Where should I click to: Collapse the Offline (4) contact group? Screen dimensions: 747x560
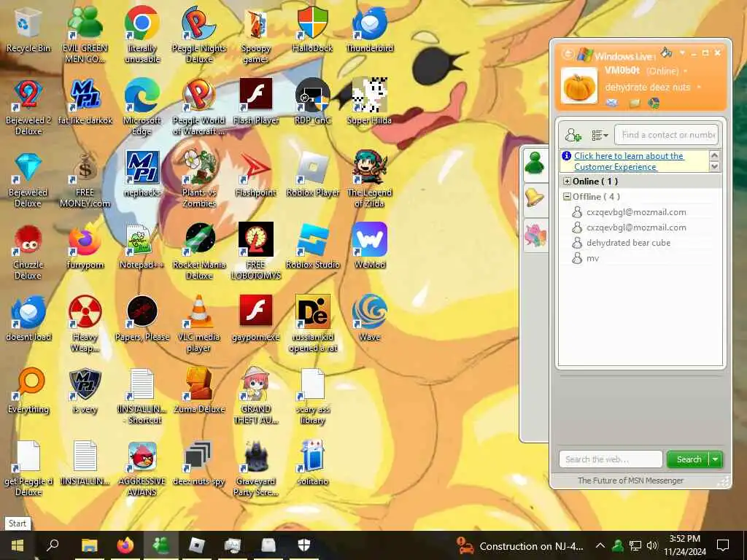click(x=567, y=197)
